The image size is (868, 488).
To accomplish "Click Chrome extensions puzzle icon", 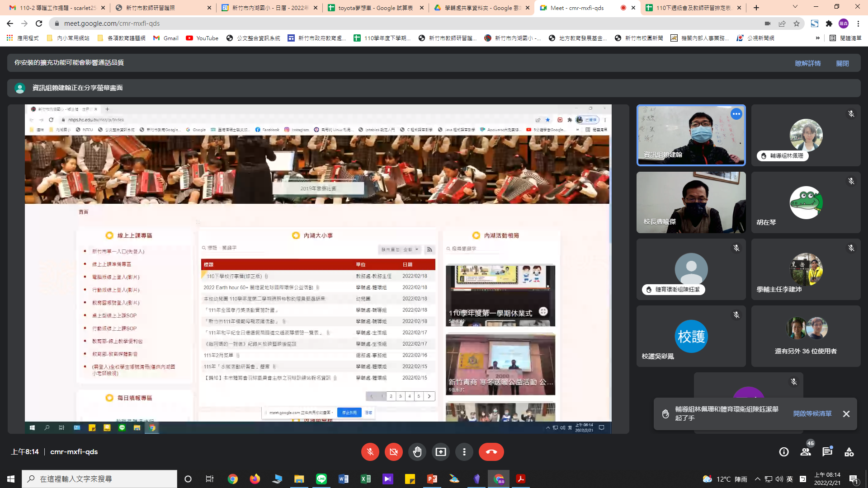I will pos(829,23).
